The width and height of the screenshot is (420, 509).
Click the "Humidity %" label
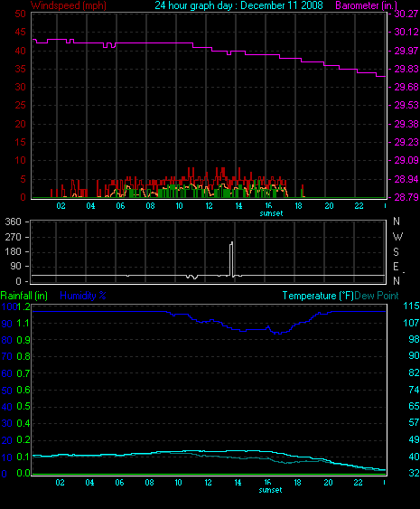pyautogui.click(x=83, y=296)
